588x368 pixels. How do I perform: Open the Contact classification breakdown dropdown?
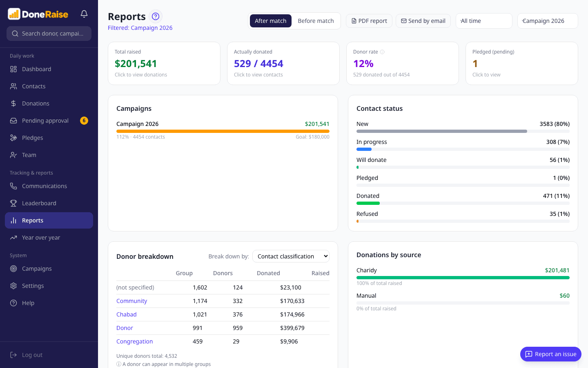[291, 256]
